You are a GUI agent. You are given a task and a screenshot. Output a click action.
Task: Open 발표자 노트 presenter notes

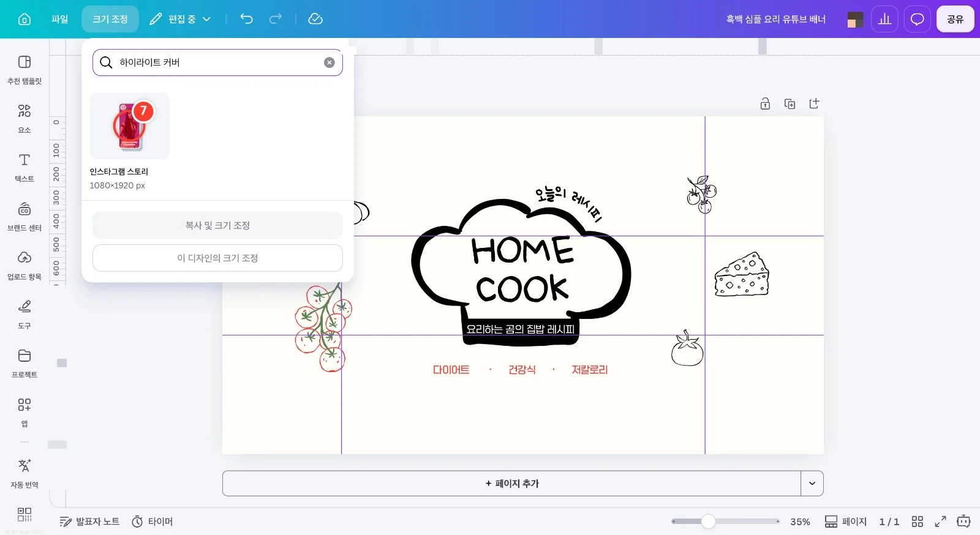(89, 522)
